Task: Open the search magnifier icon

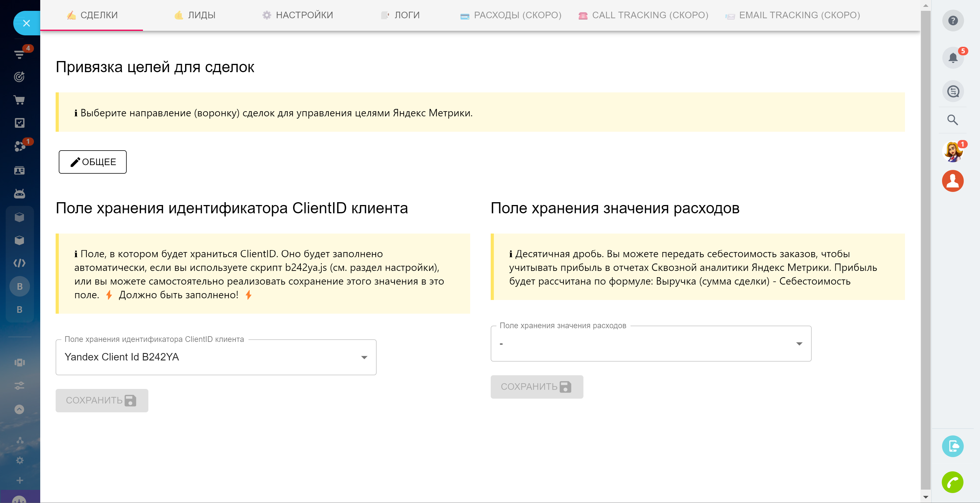Action: tap(952, 120)
